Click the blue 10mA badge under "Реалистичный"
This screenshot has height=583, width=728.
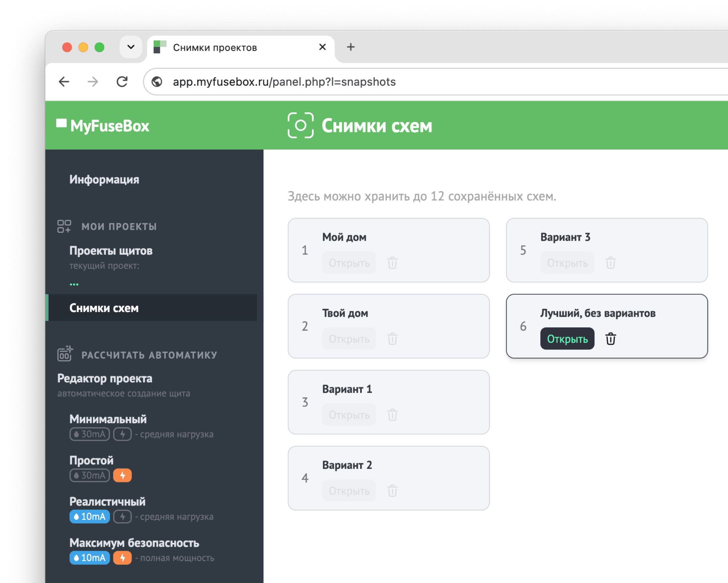point(90,517)
